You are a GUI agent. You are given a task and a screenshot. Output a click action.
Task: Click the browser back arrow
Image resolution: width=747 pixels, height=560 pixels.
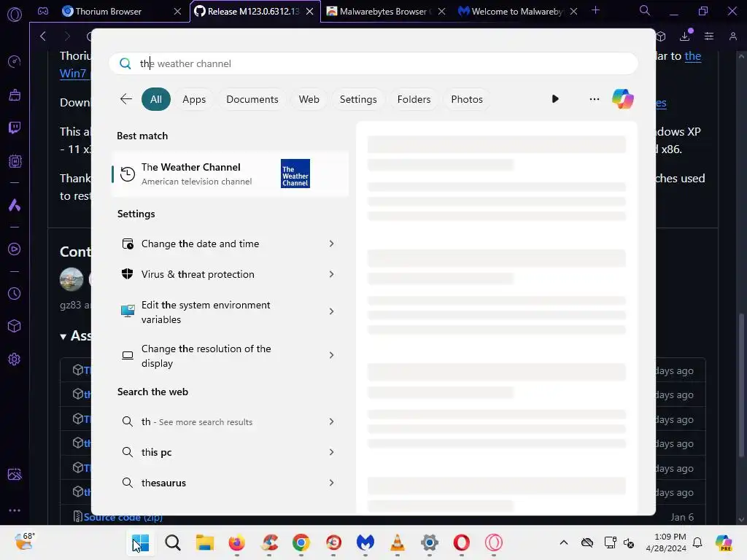pyautogui.click(x=43, y=36)
